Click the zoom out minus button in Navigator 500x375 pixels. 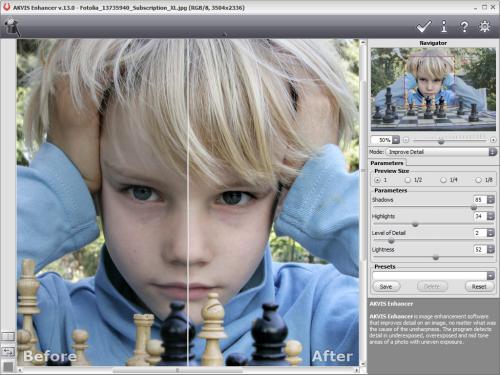(x=406, y=140)
